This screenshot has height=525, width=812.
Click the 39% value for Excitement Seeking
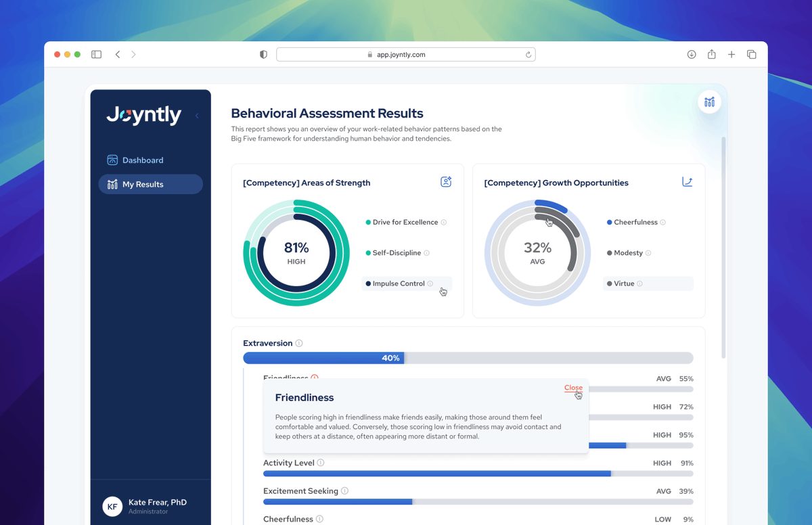coord(687,491)
